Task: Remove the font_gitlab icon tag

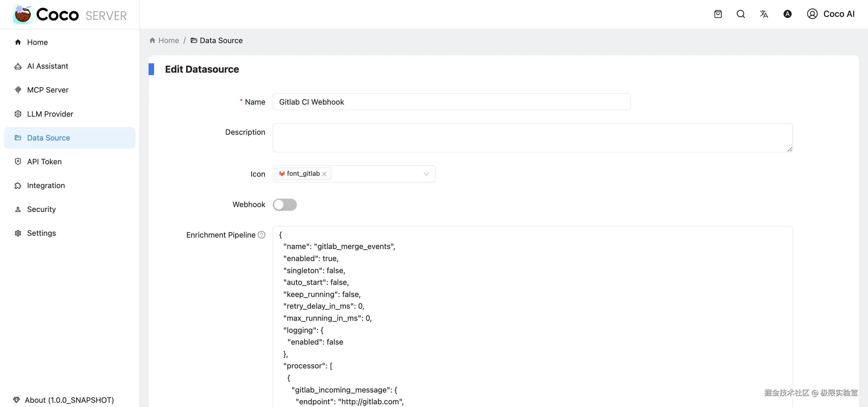Action: (324, 174)
